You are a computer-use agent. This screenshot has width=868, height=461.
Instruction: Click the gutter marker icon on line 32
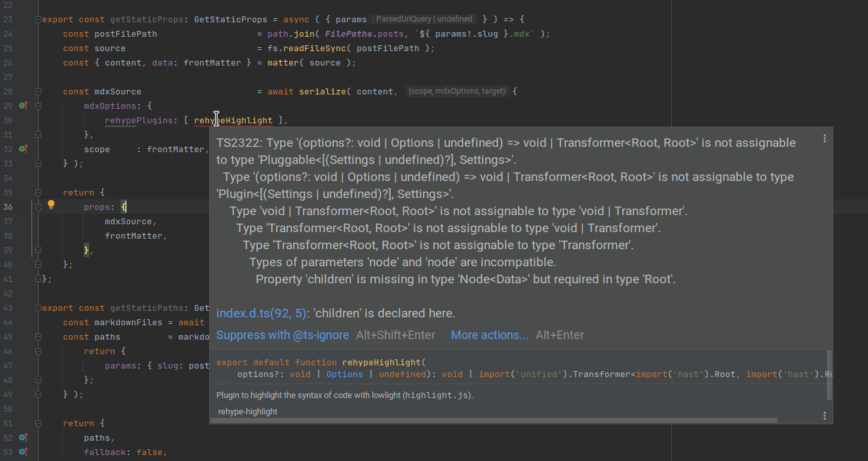tap(23, 148)
